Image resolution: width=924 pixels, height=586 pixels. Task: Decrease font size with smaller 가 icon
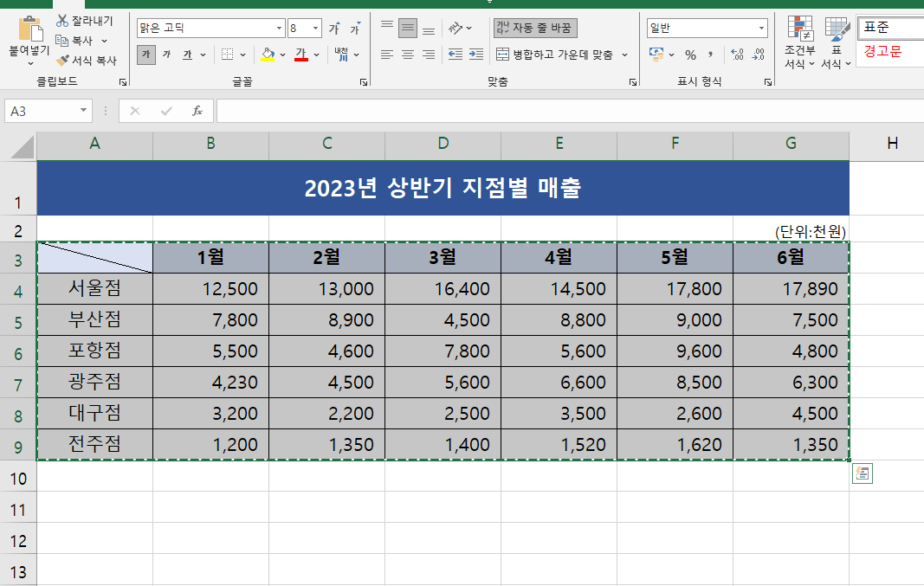(355, 29)
